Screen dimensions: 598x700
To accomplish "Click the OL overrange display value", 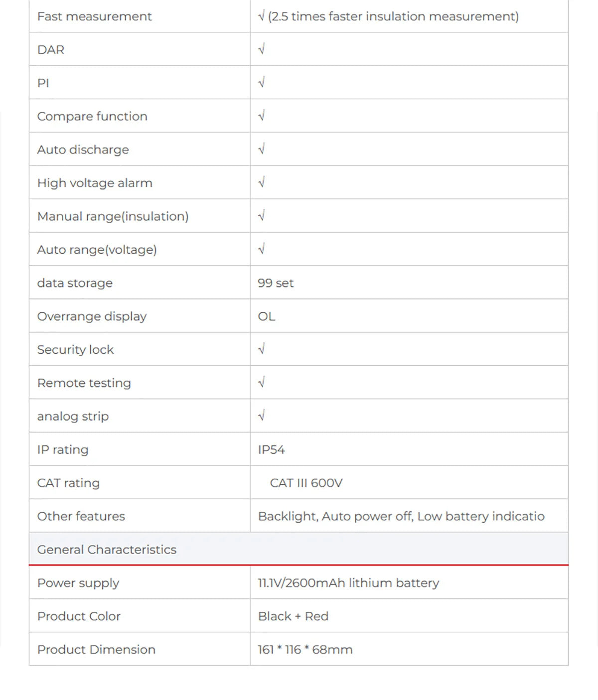I will pos(267,316).
